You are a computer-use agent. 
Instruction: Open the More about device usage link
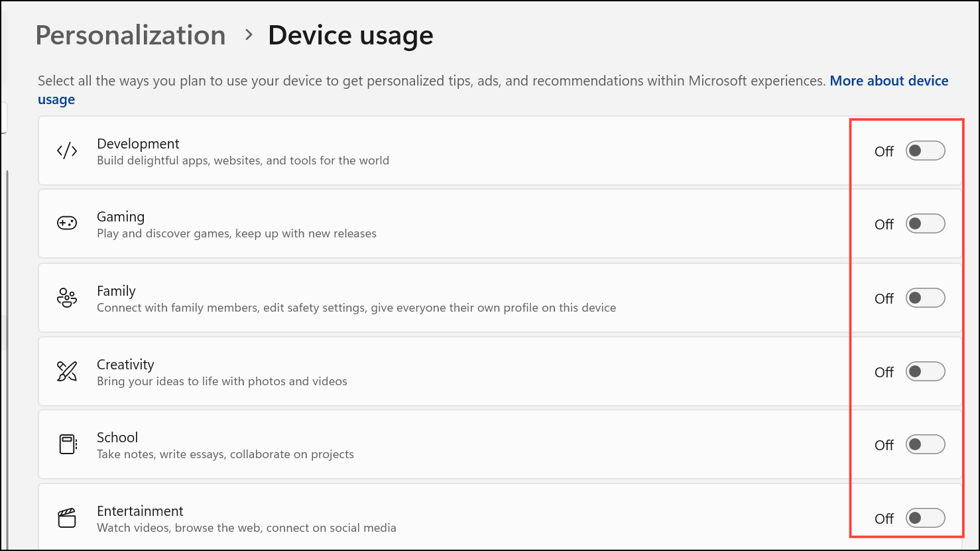[x=888, y=81]
